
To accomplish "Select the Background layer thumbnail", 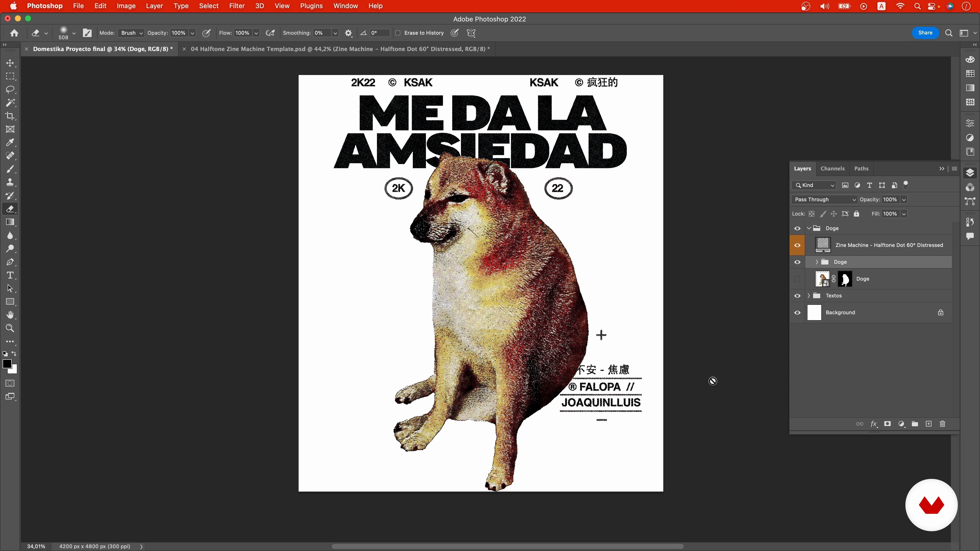I will (814, 312).
